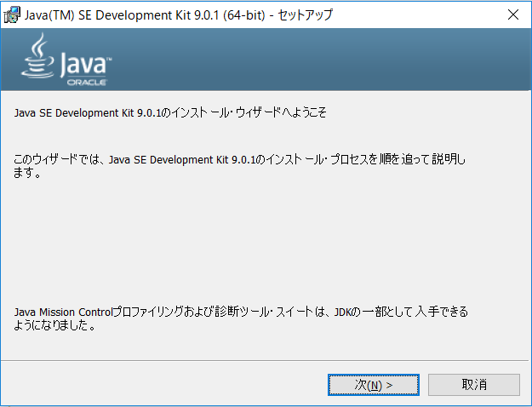Click the Java Mission Control notice text
532x407 pixels.
[x=241, y=318]
